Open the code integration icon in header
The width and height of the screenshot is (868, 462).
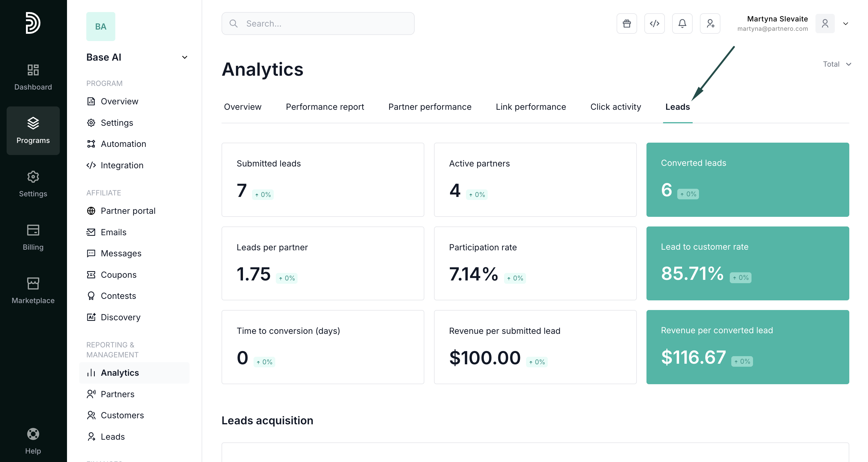point(654,24)
